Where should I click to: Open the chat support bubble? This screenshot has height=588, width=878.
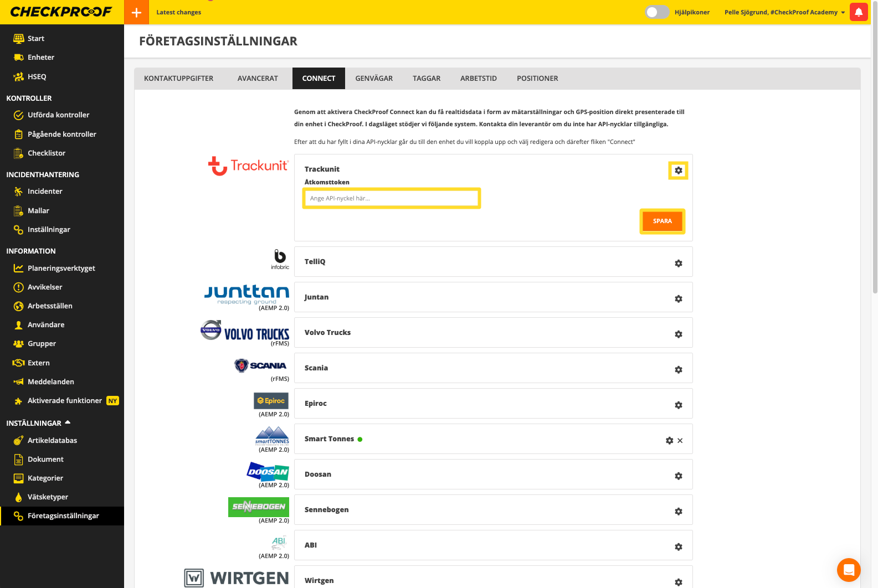[x=848, y=569]
